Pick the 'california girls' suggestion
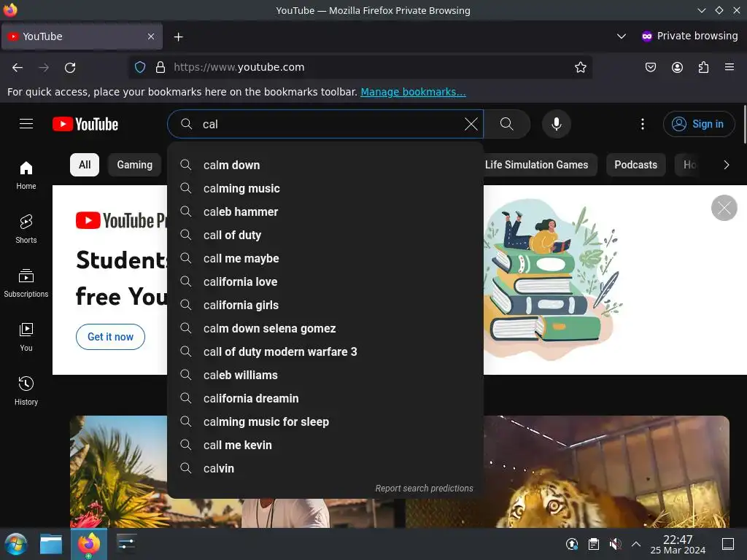The height and width of the screenshot is (560, 747). click(x=325, y=306)
